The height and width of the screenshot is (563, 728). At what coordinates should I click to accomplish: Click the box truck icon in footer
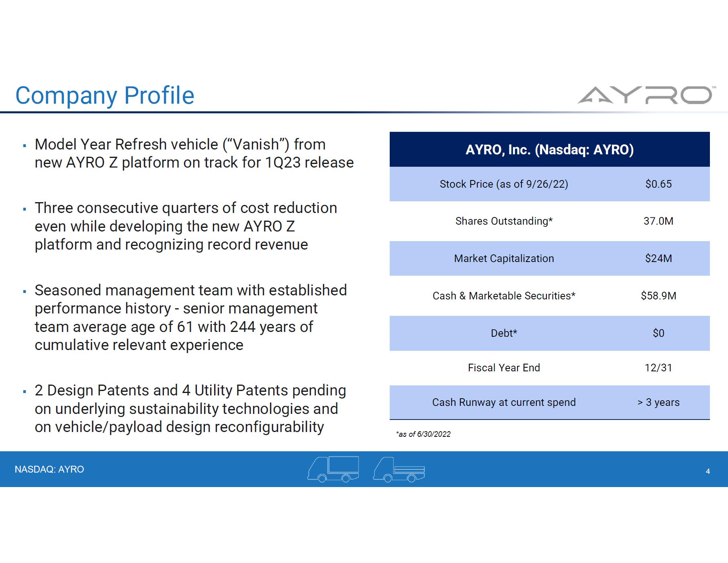pyautogui.click(x=333, y=469)
